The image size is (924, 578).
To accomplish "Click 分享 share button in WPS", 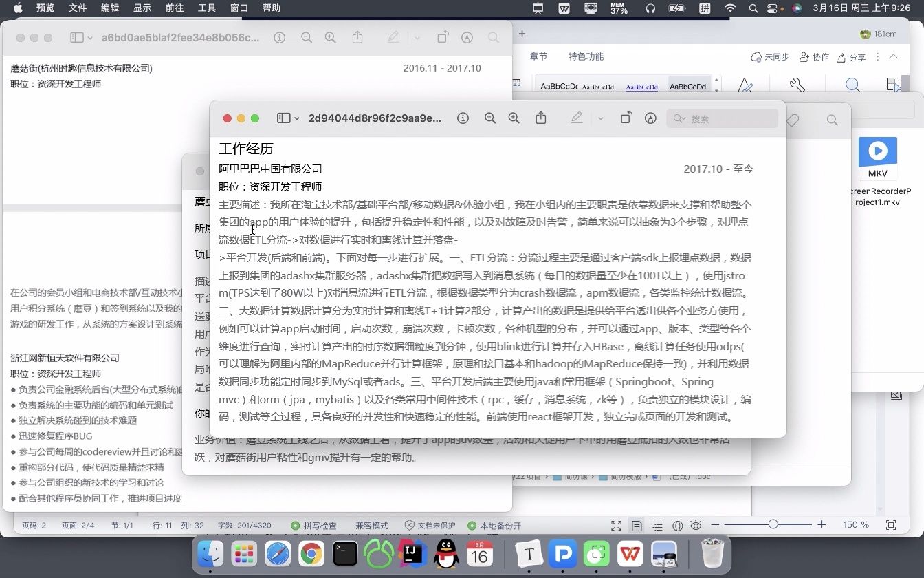I will (851, 57).
